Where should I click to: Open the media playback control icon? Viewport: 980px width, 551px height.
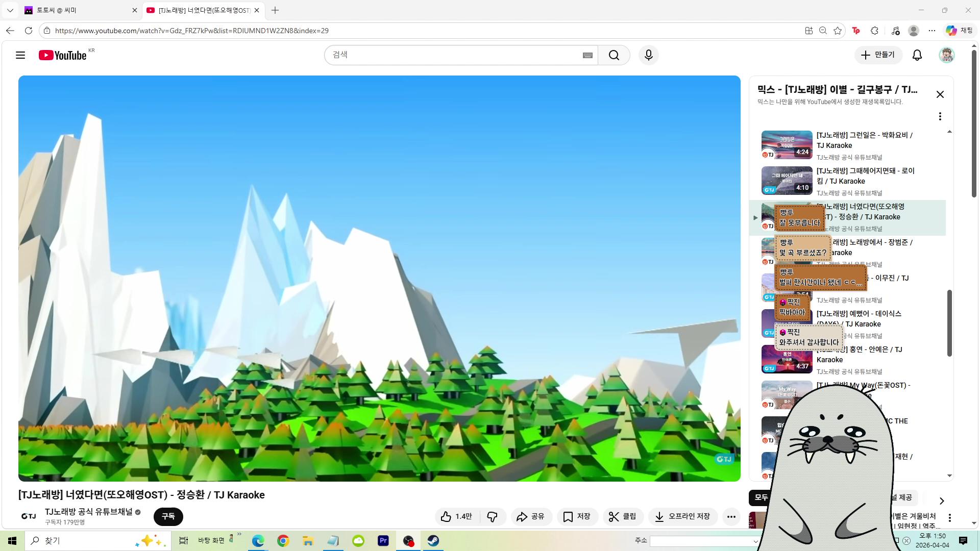click(x=895, y=31)
